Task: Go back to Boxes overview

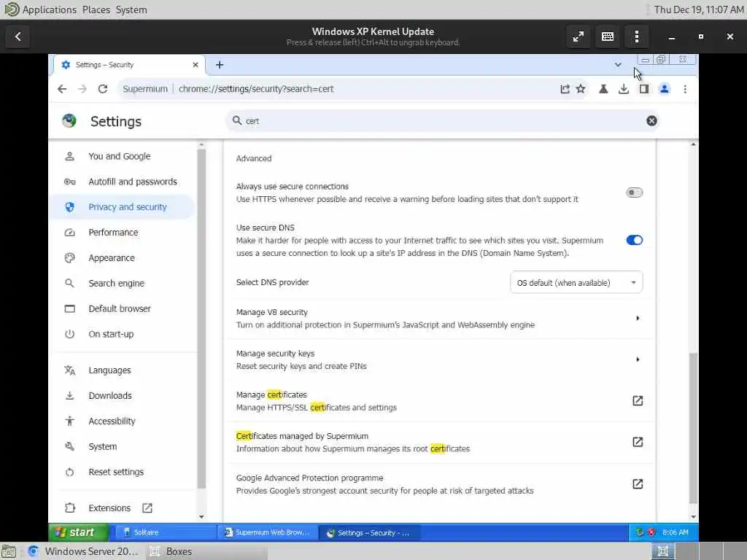Action: point(18,36)
